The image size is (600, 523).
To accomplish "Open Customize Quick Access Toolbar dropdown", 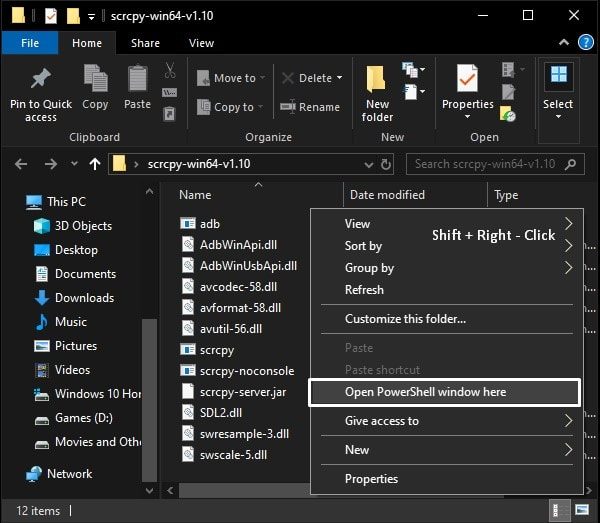I will pyautogui.click(x=91, y=16).
